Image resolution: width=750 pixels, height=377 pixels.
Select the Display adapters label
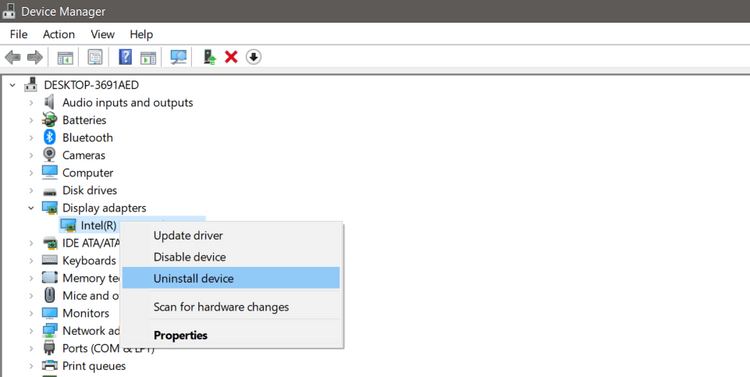(x=104, y=208)
